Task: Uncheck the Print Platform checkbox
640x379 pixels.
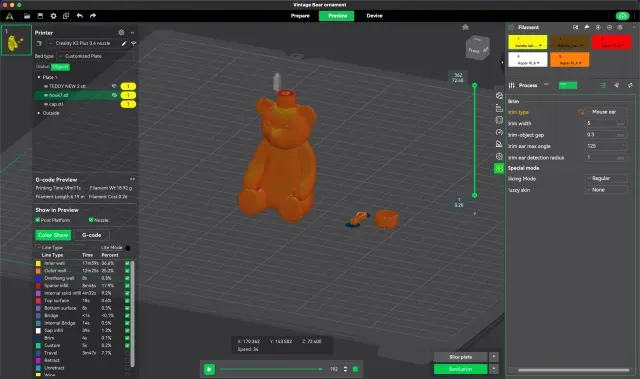Action: 38,220
